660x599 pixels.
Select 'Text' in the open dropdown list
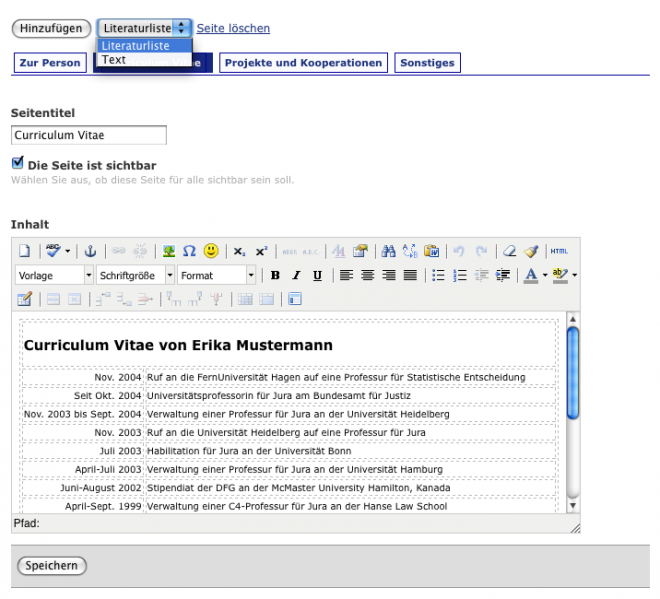tap(114, 60)
